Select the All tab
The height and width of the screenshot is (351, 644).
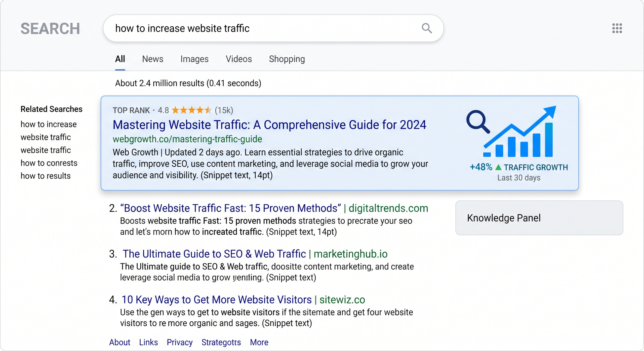click(120, 59)
